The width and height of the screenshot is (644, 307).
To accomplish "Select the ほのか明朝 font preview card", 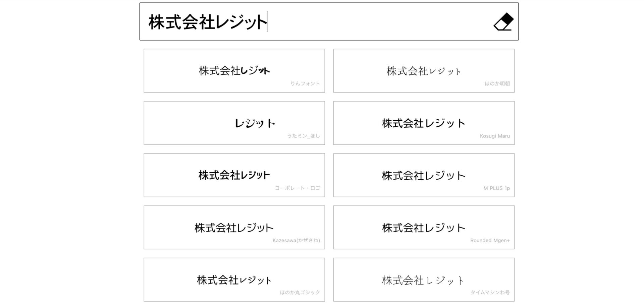I will pos(424,71).
